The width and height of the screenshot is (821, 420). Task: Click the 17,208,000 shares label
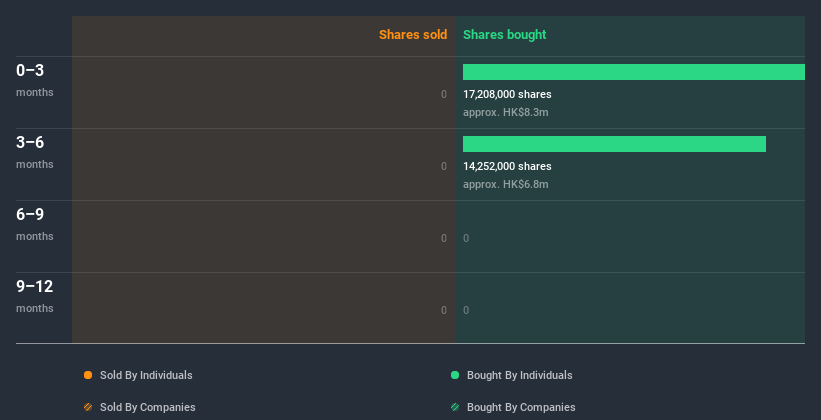click(x=507, y=94)
